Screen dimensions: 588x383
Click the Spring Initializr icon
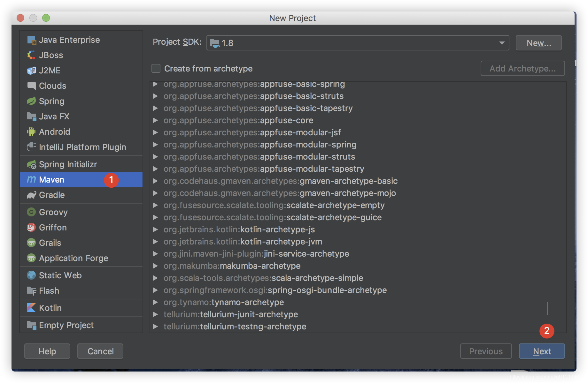coord(31,164)
